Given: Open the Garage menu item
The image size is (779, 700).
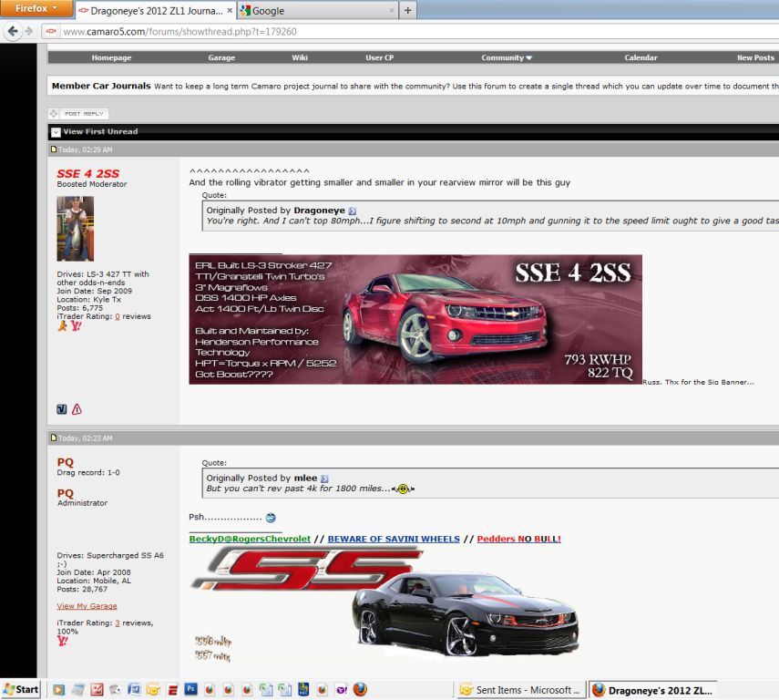Looking at the screenshot, I should [x=221, y=57].
